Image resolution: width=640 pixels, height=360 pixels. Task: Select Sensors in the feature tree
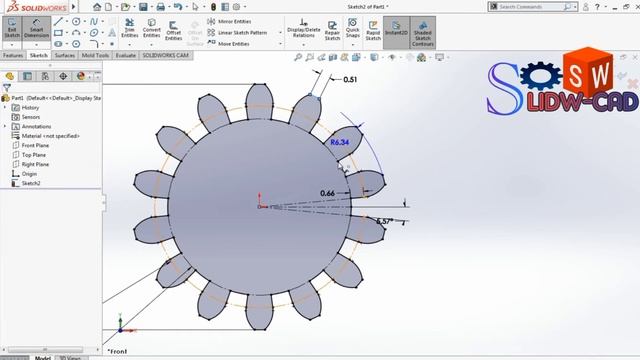pos(31,117)
